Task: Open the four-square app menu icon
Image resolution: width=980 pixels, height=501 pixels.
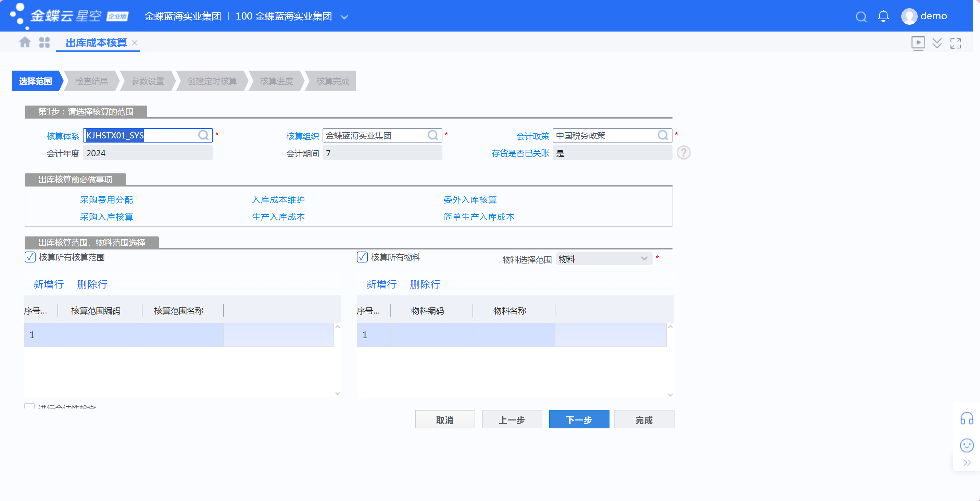Action: pyautogui.click(x=44, y=42)
